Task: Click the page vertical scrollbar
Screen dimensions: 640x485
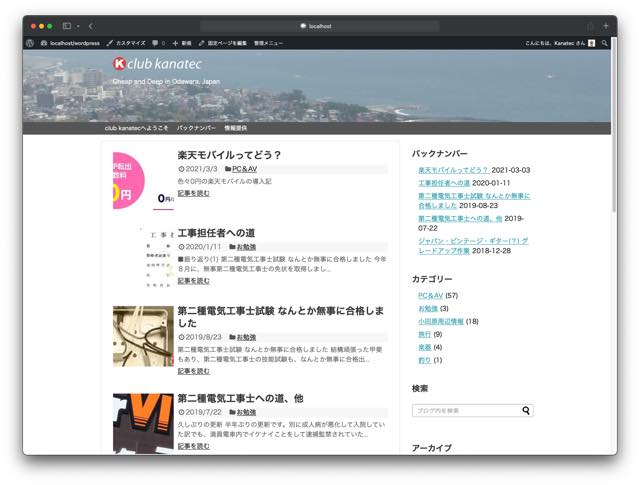Action: click(614, 125)
